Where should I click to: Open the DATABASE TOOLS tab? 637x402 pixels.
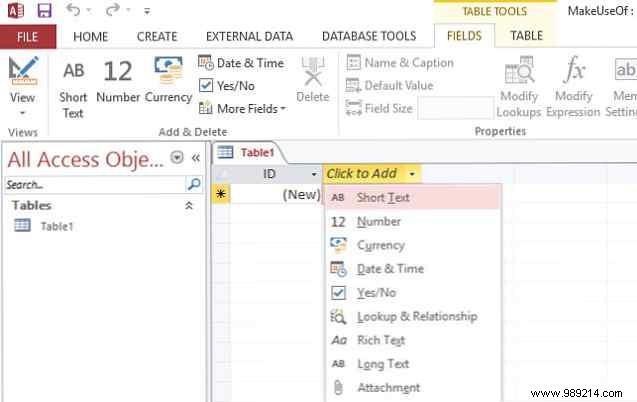click(369, 37)
